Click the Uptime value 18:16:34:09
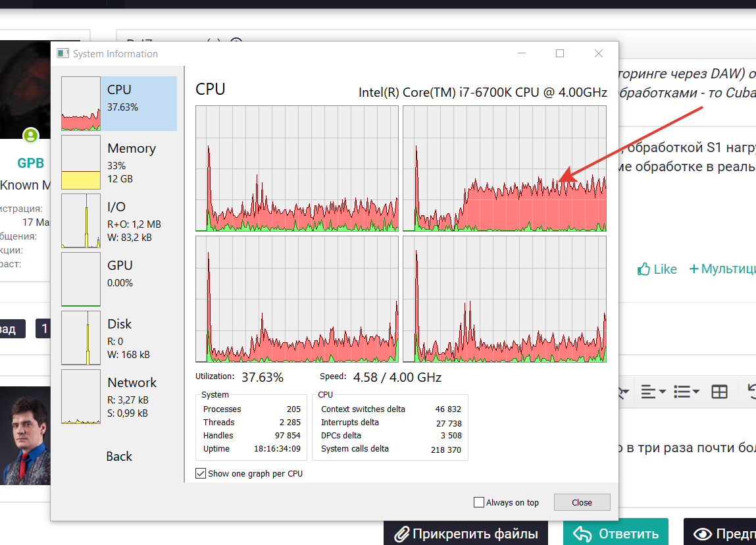This screenshot has height=545, width=756. (x=277, y=448)
